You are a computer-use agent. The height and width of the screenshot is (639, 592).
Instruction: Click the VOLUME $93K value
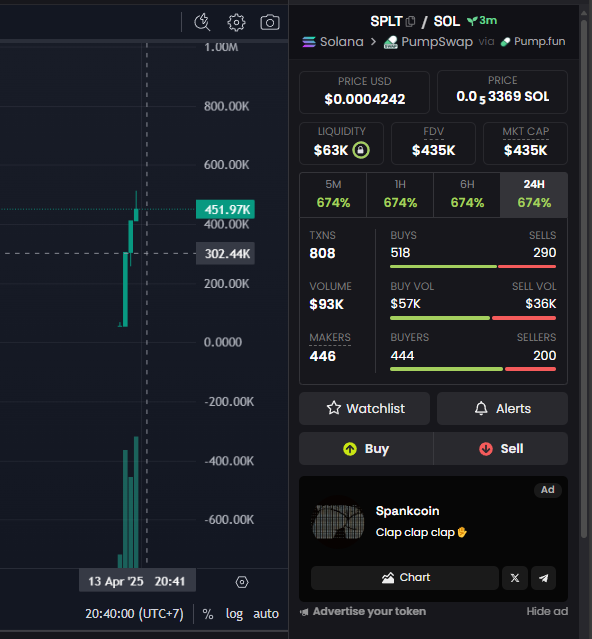tap(326, 304)
